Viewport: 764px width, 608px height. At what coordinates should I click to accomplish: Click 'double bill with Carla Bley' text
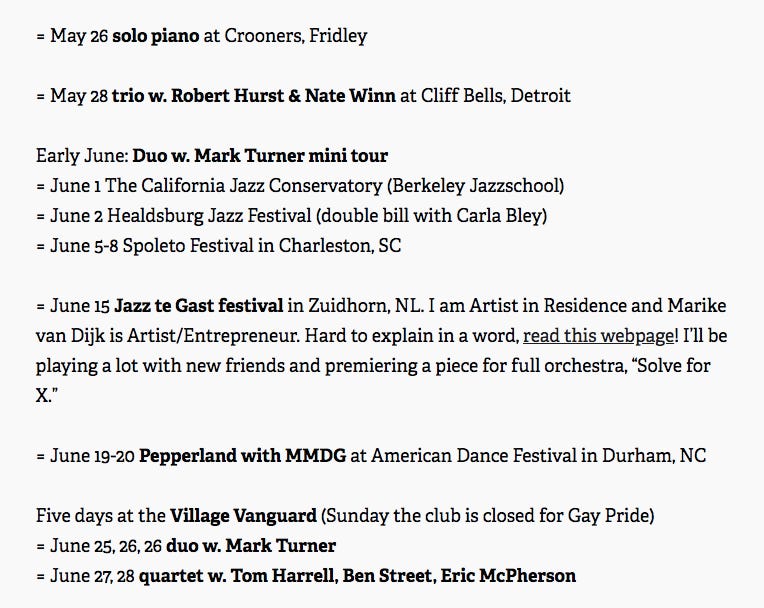pyautogui.click(x=431, y=216)
